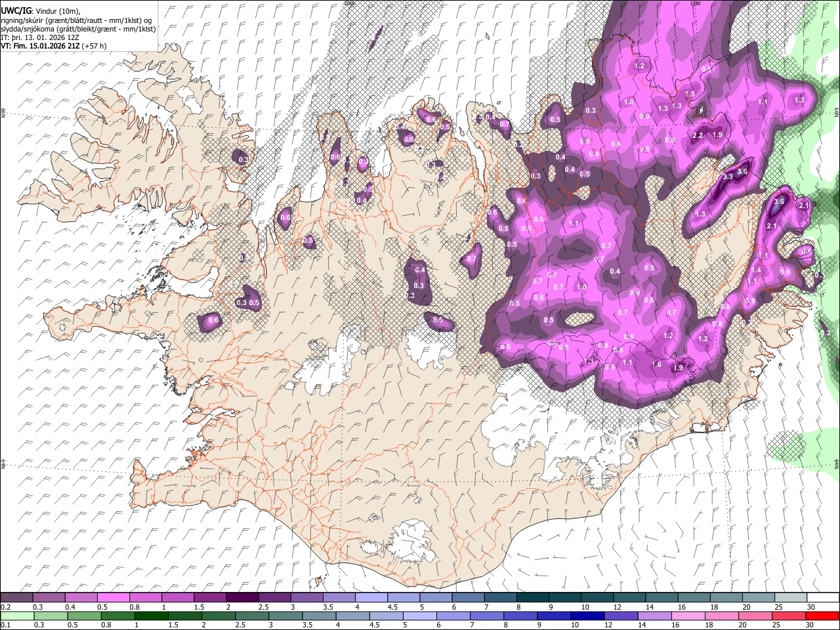The width and height of the screenshot is (840, 630).
Task: Click the lower blue legend swatch at 8
Action: coord(520,616)
